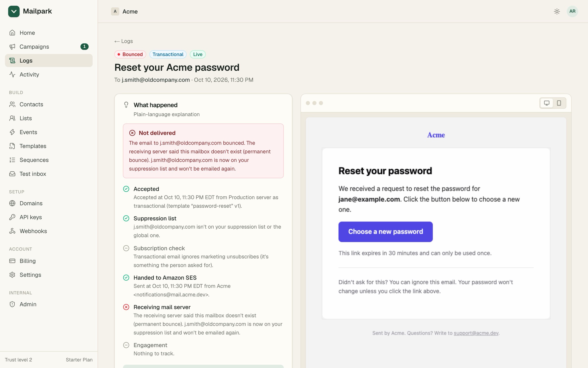Viewport: 588px width, 368px height.
Task: Click the support@acme.dev link
Action: 476,333
